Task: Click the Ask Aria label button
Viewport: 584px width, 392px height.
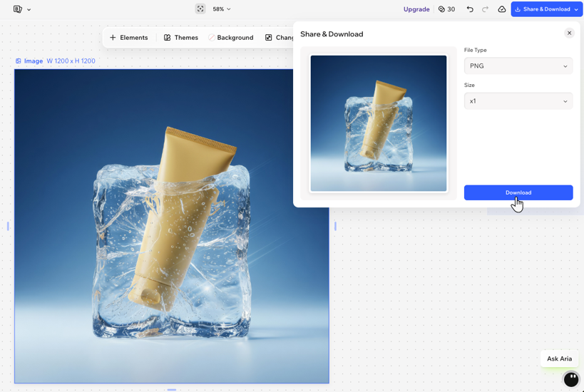Action: point(559,359)
